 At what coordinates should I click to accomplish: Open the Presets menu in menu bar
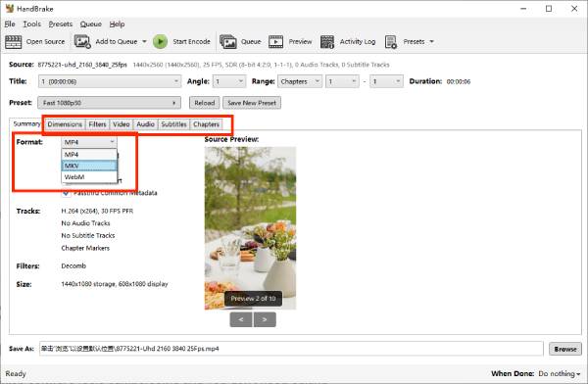61,24
